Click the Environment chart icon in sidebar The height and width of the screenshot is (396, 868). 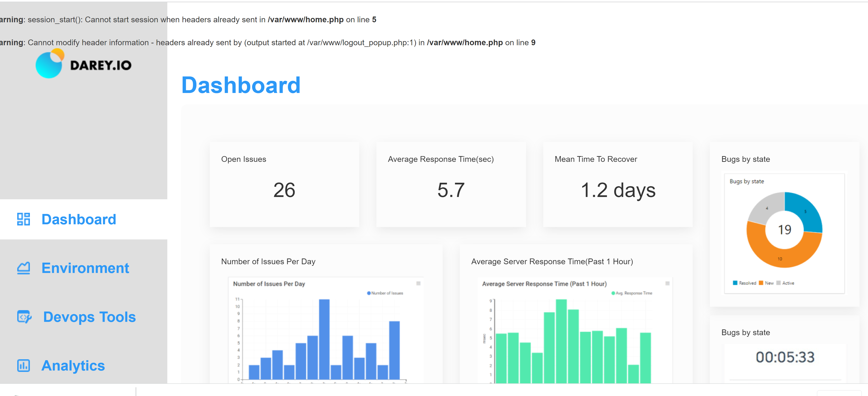click(x=23, y=268)
